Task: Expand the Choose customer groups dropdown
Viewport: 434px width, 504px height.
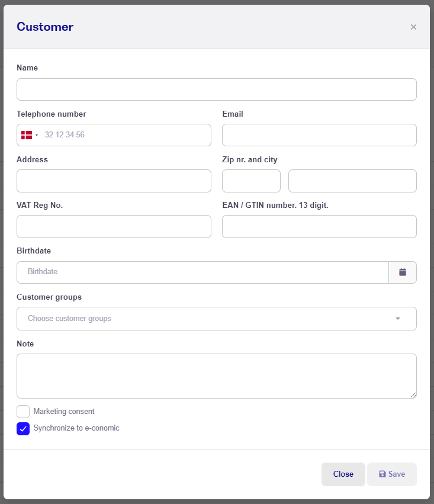Action: click(217, 319)
